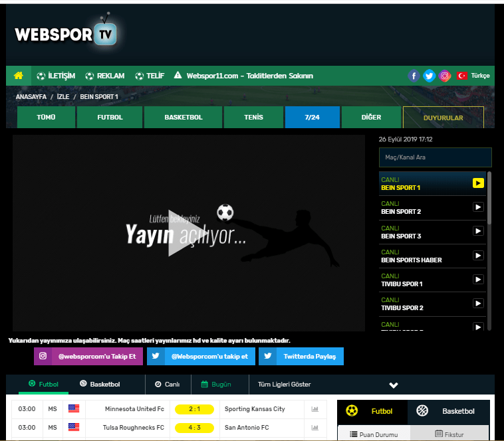Switch to Basketbol tab in livescore bar

pyautogui.click(x=100, y=384)
